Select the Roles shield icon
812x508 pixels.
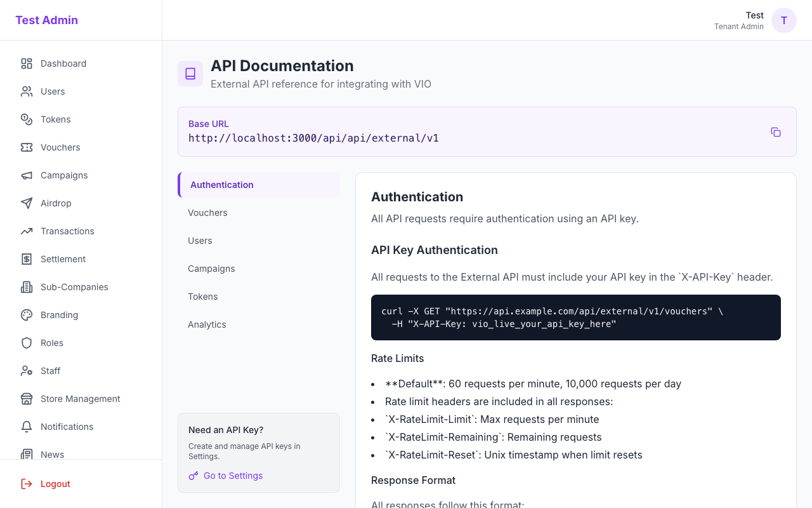(x=26, y=343)
